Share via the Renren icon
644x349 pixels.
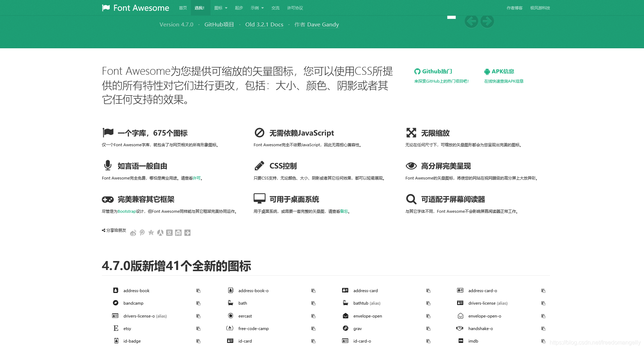[x=160, y=233]
